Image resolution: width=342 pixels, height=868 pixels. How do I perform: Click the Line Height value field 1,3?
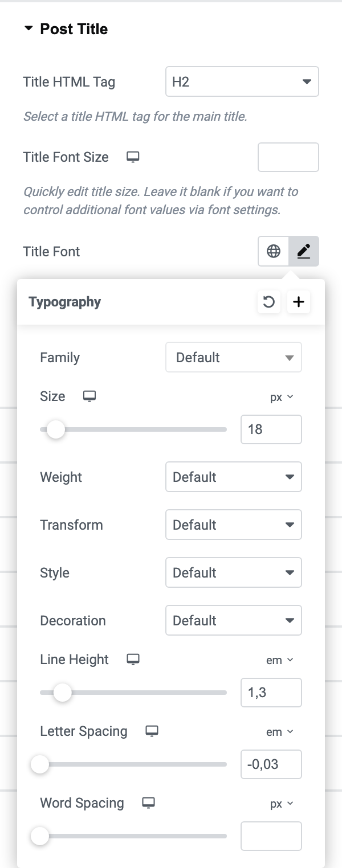point(271,693)
